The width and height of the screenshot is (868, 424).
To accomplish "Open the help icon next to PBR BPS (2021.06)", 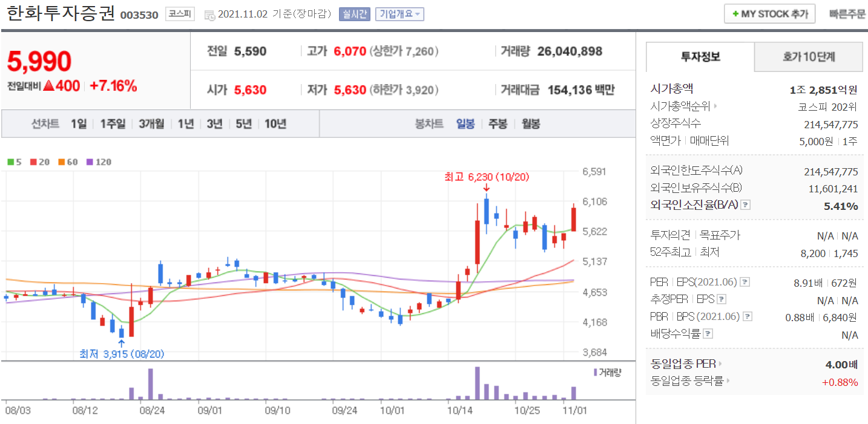I will [748, 316].
